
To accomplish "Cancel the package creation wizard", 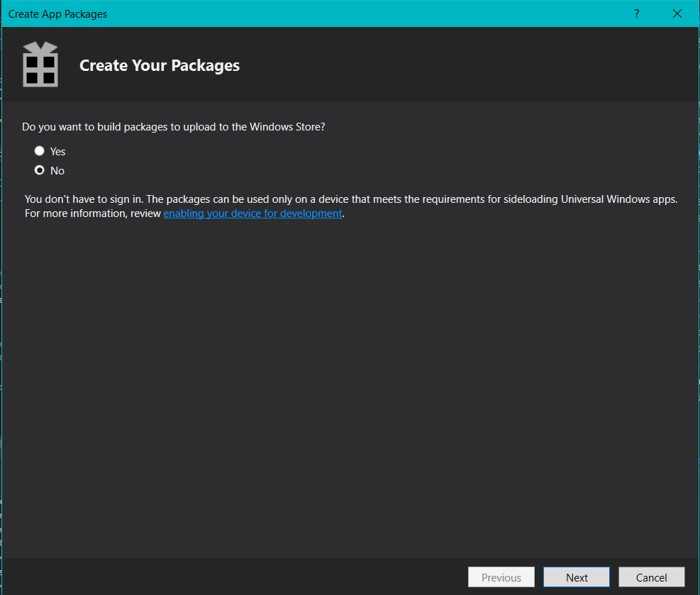I will pyautogui.click(x=651, y=577).
